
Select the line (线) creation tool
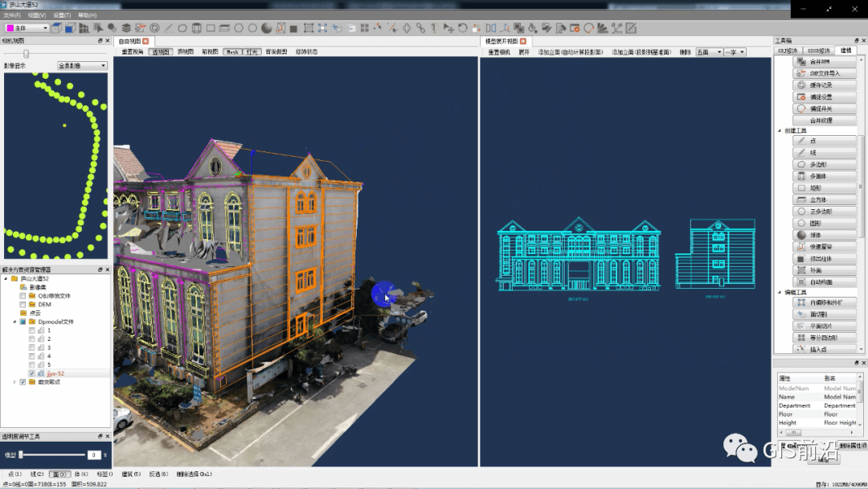[825, 152]
